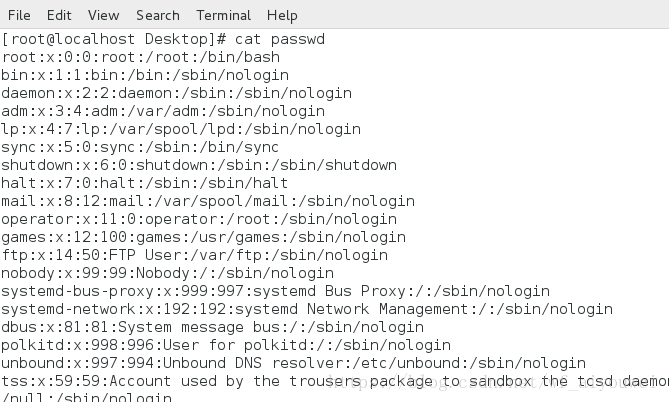Open the Terminal menu
Screen dimensions: 669x402
click(224, 15)
